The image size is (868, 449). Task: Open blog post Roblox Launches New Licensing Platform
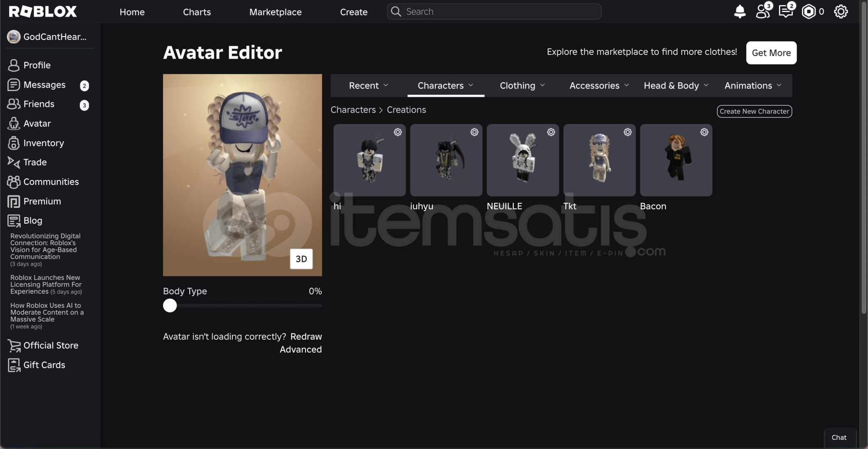click(46, 284)
